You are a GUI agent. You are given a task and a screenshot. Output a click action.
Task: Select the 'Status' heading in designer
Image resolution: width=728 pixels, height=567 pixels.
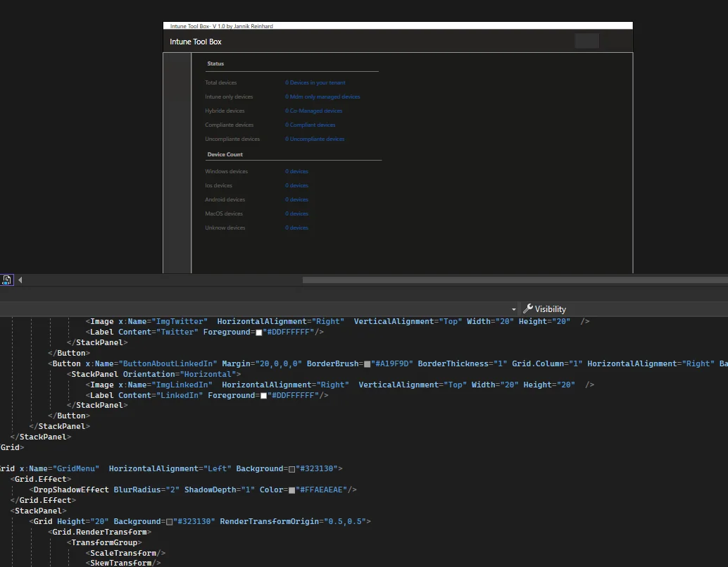(x=215, y=63)
